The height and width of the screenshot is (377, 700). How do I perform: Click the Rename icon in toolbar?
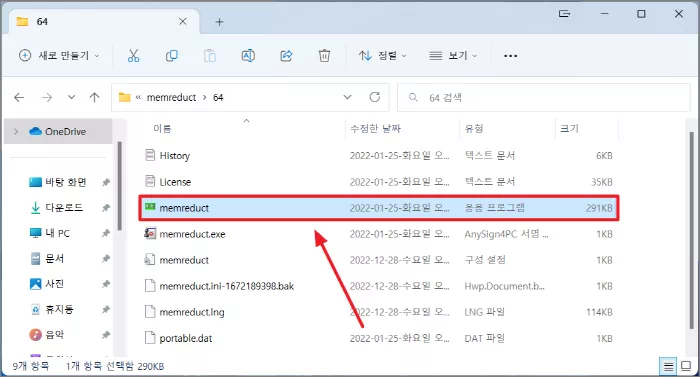pos(248,56)
